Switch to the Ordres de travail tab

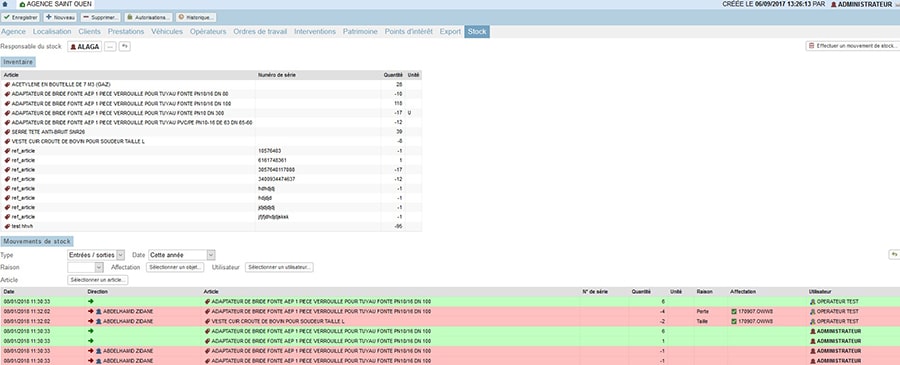260,32
